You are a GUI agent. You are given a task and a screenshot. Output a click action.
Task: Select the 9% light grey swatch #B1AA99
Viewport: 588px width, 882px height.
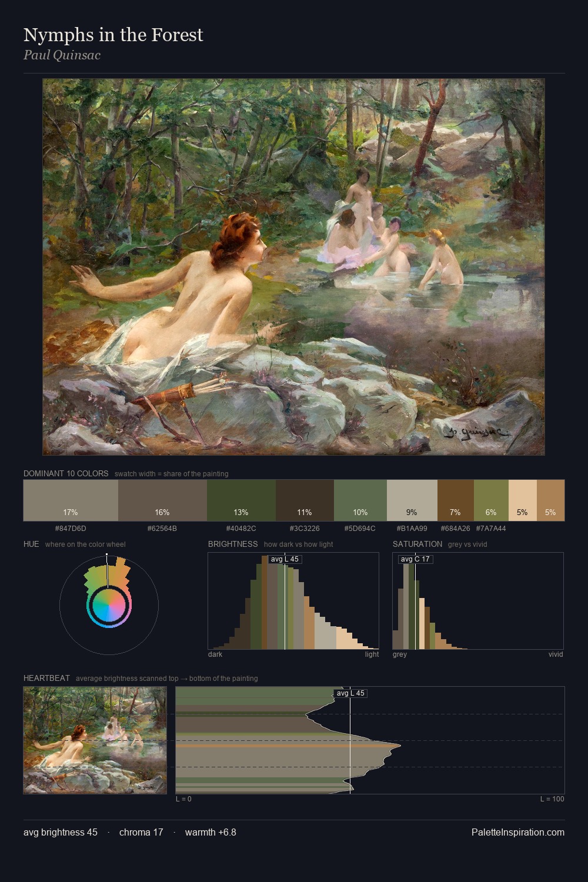click(x=412, y=500)
